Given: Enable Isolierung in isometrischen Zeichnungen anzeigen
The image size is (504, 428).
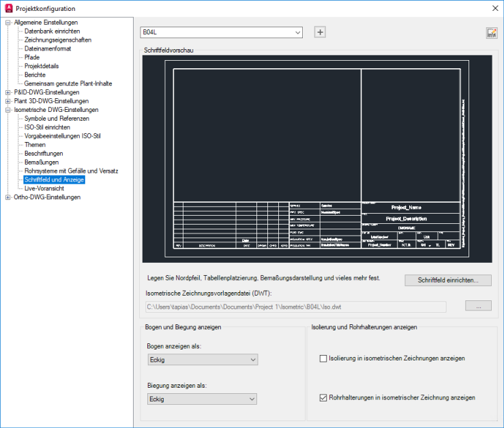Looking at the screenshot, I should (323, 358).
